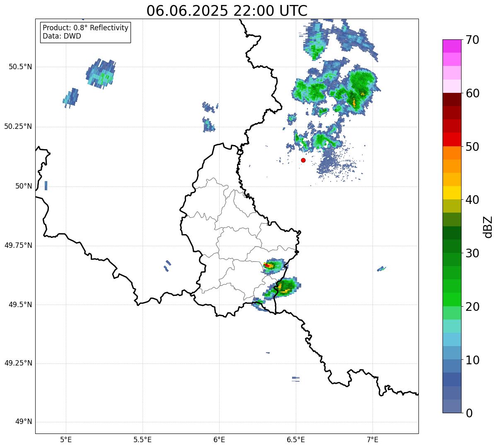
Task: Click the 7°E longitude label
Action: coord(372,439)
